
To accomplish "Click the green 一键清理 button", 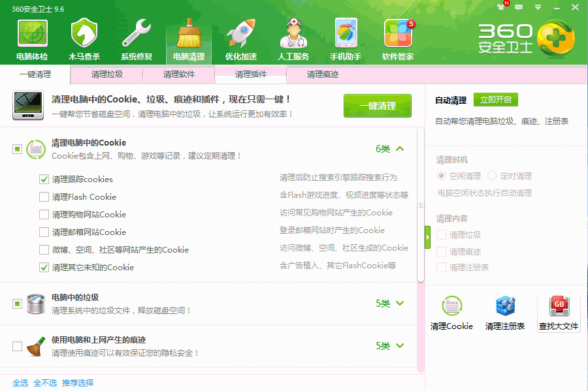I will pyautogui.click(x=377, y=106).
